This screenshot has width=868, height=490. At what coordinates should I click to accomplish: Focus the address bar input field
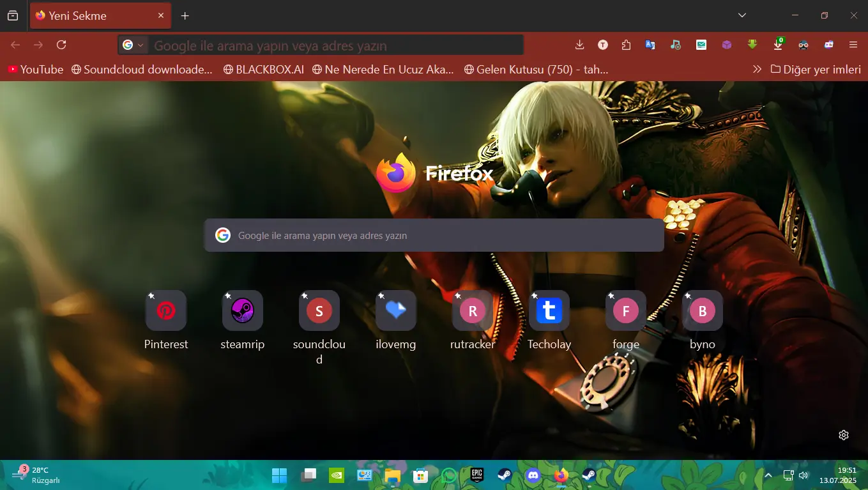[x=336, y=45]
